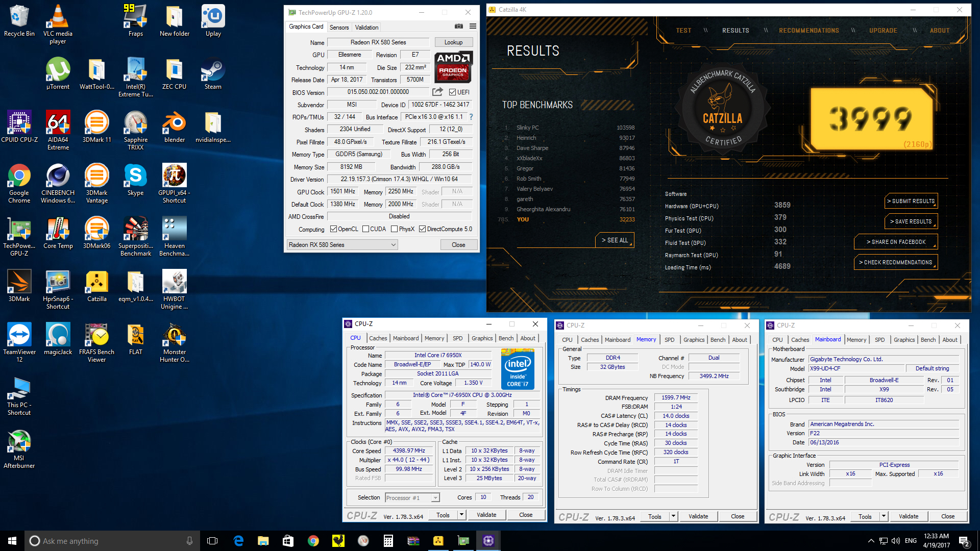The width and height of the screenshot is (980, 551).
Task: Open the UPGRADE tab in Catzilla
Action: coord(883,31)
